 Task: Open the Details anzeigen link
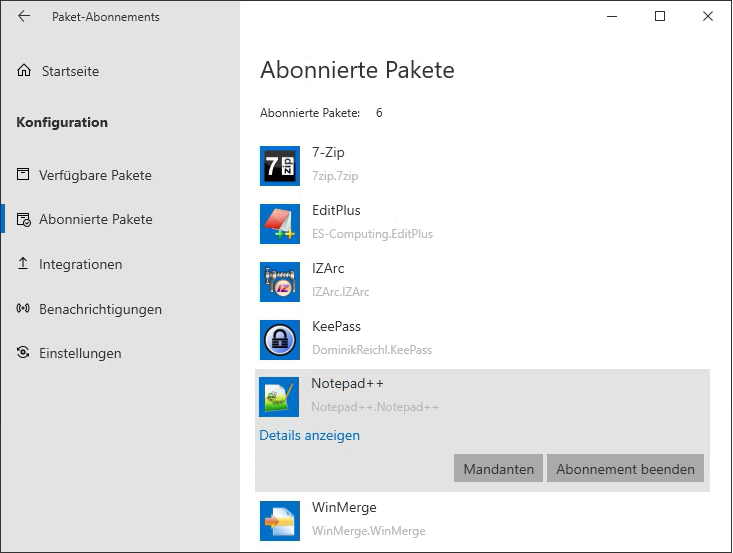(309, 435)
